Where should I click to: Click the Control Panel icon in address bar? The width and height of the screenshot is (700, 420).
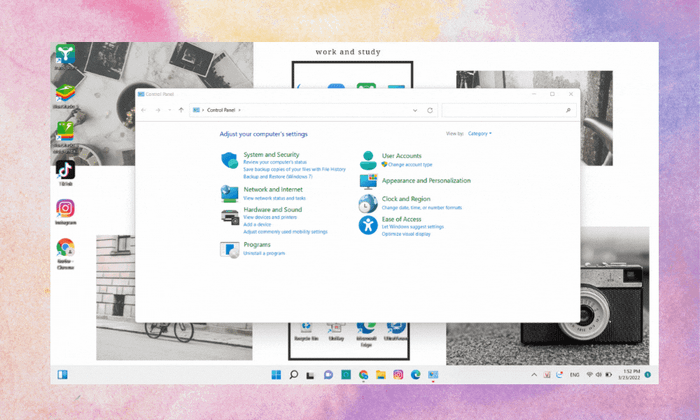(196, 110)
